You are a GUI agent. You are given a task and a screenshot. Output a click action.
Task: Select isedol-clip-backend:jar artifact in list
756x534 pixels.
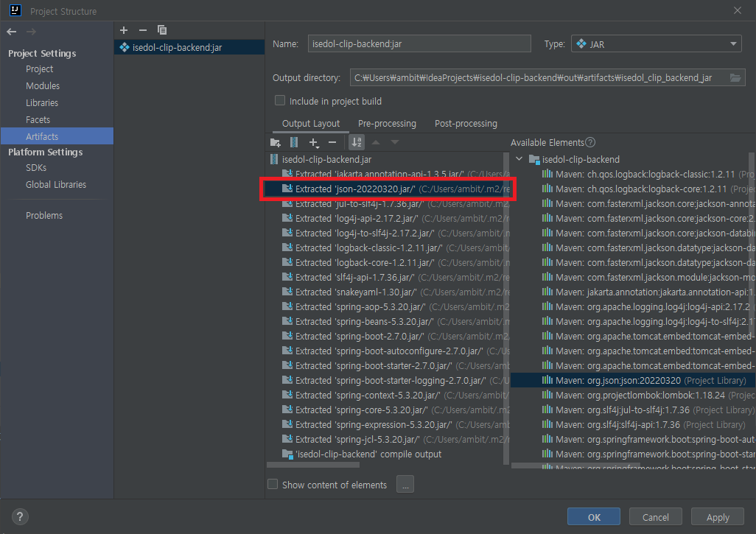point(189,47)
